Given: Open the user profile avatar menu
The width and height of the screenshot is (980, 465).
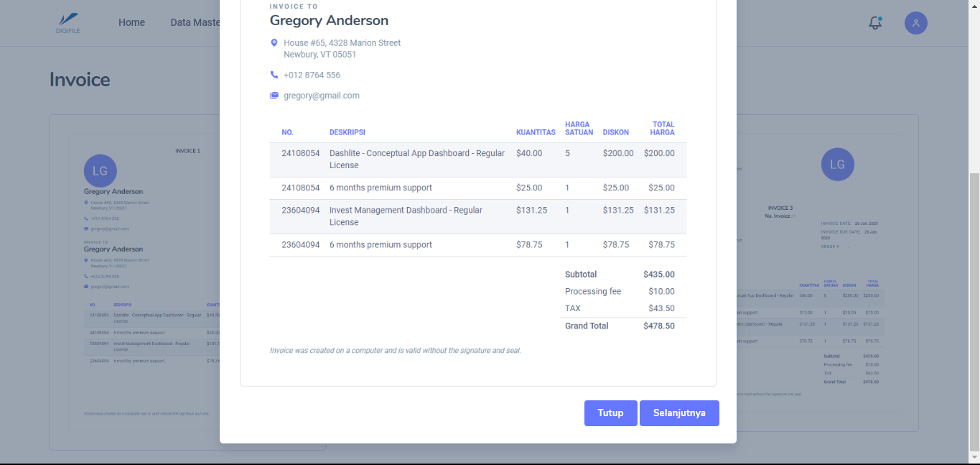Looking at the screenshot, I should click(x=915, y=23).
